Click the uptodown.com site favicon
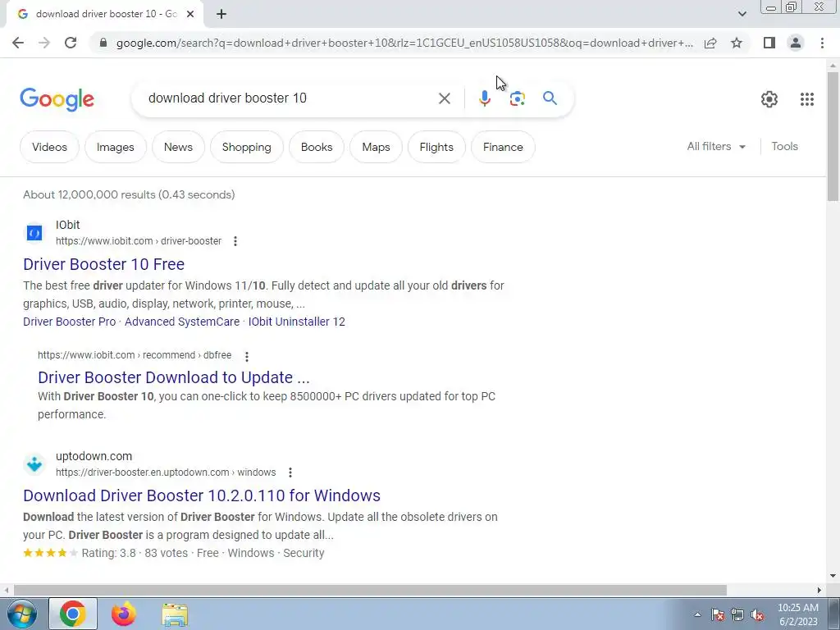 pos(34,464)
